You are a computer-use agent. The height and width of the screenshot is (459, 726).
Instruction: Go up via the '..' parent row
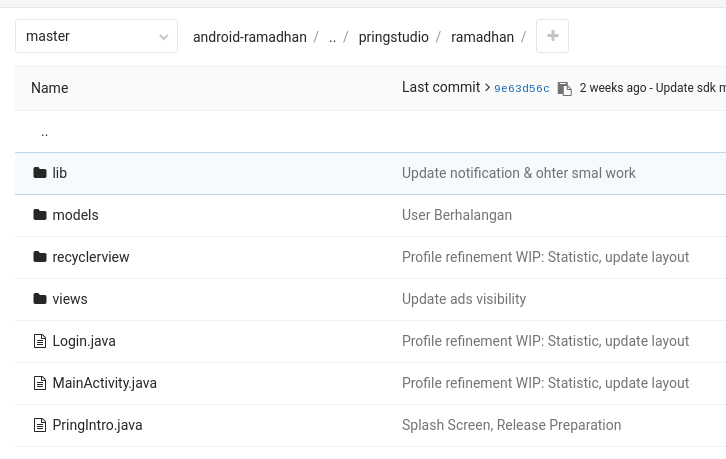[45, 131]
